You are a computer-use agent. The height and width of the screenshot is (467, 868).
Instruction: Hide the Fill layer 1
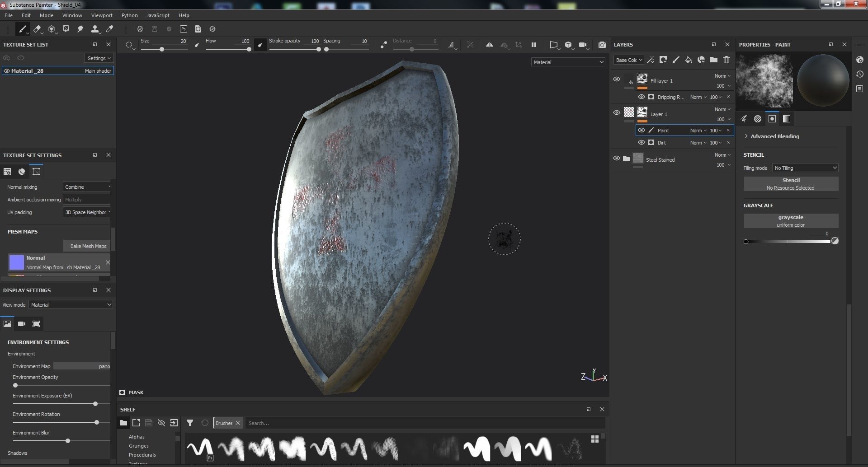tap(617, 79)
